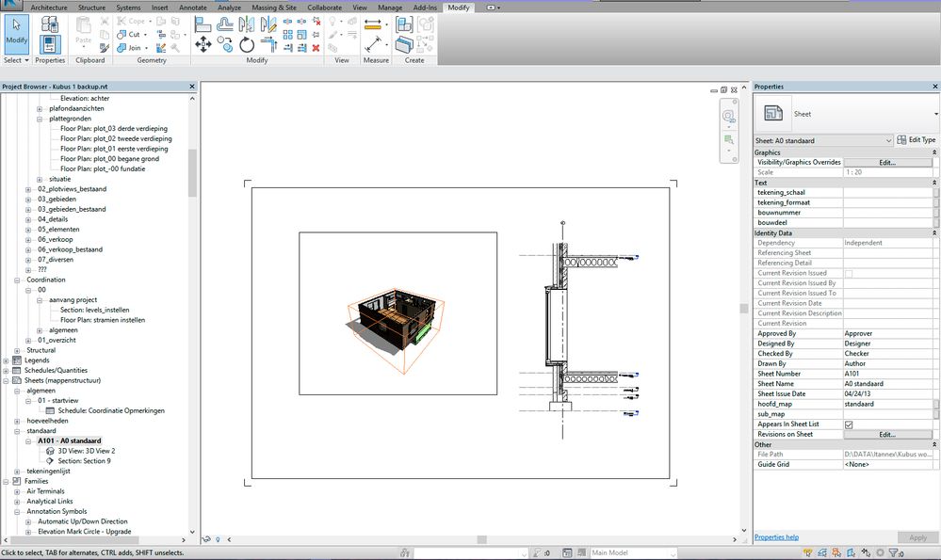Click the Edit Type button
The height and width of the screenshot is (560, 941).
point(917,139)
